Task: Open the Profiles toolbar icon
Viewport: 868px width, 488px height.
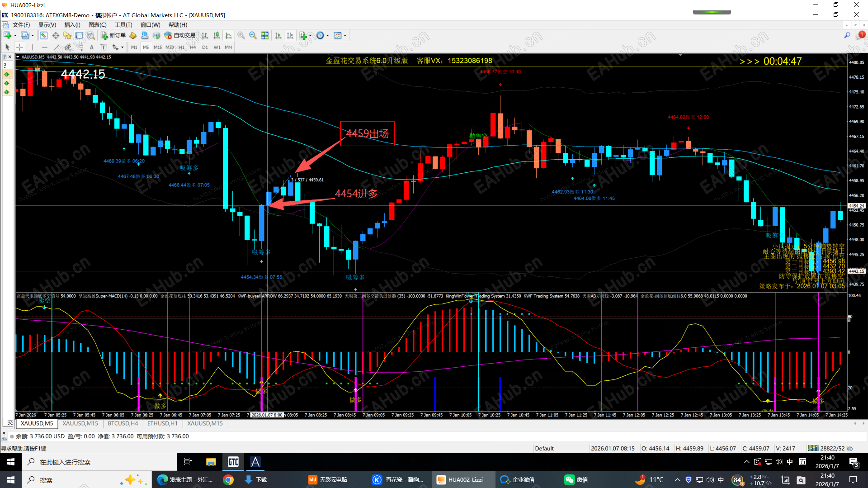Action: [x=25, y=35]
